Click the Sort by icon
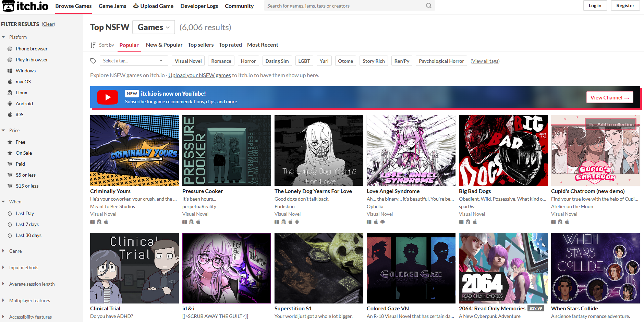Image resolution: width=644 pixels, height=322 pixels. tap(93, 45)
